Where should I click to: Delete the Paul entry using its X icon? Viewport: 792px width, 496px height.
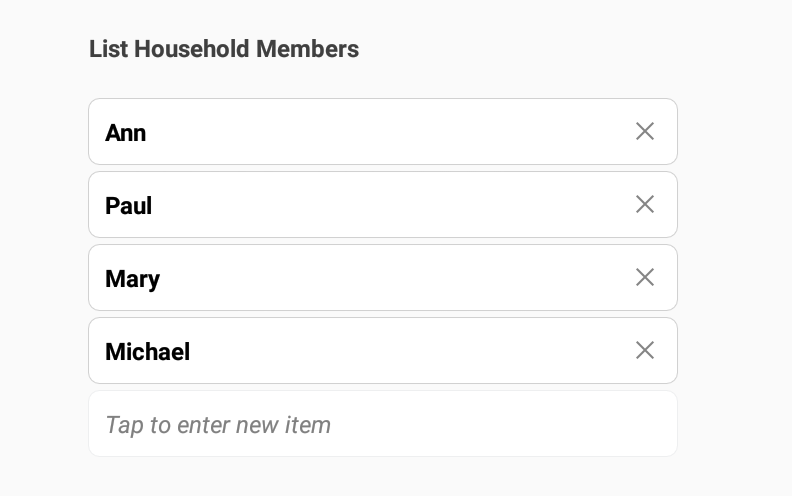(645, 204)
